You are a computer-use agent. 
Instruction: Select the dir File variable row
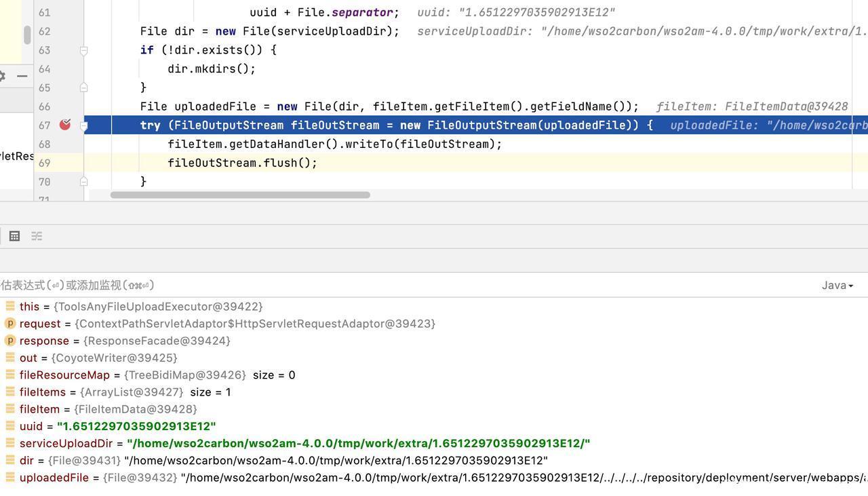coord(434,460)
